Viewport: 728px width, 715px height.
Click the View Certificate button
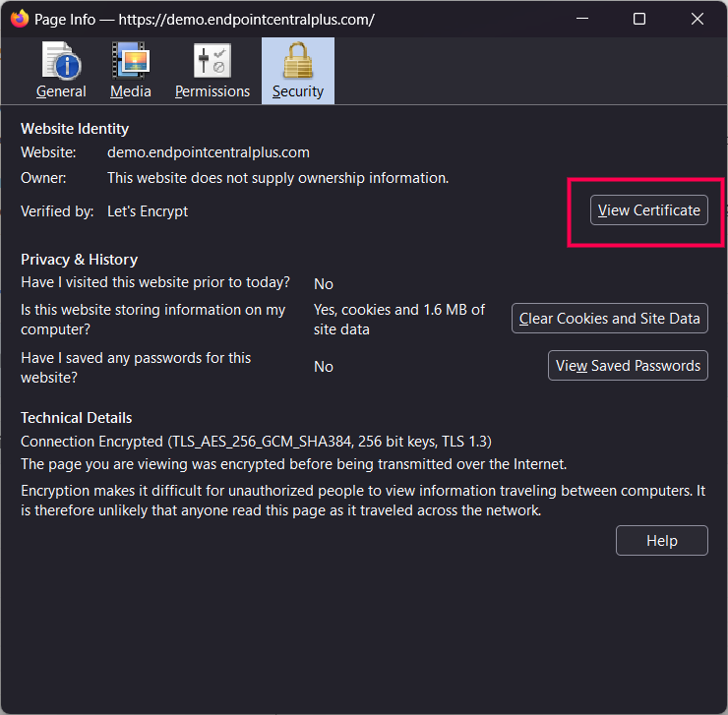pos(648,210)
